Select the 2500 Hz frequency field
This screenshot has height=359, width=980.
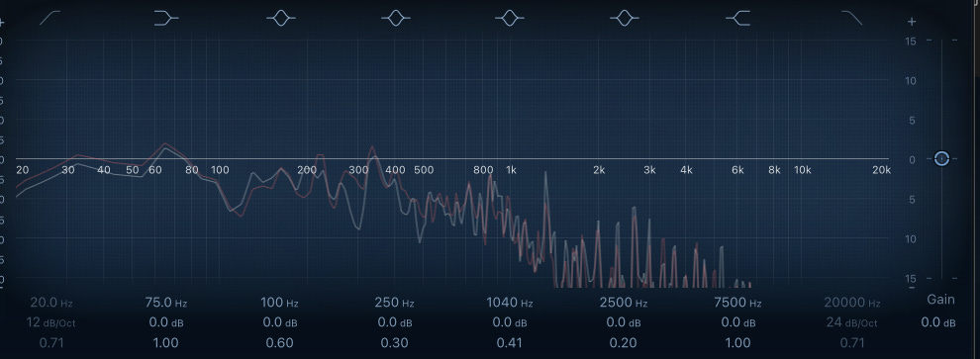(x=625, y=303)
